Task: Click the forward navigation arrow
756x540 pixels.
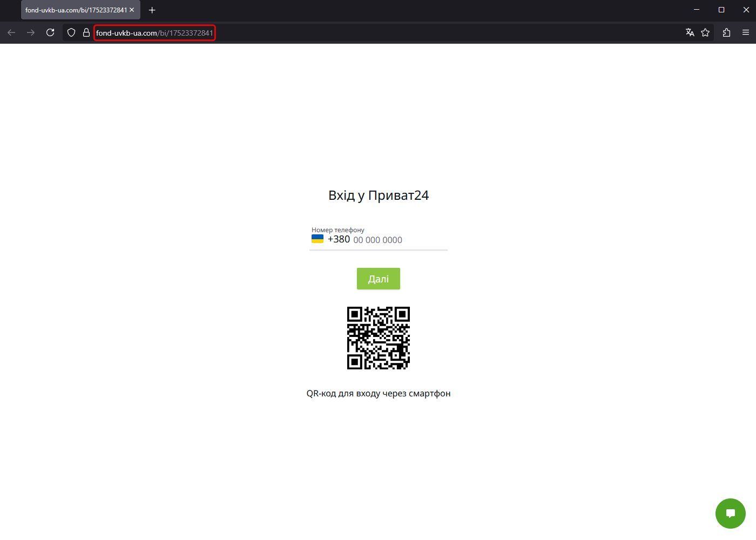Action: point(31,32)
